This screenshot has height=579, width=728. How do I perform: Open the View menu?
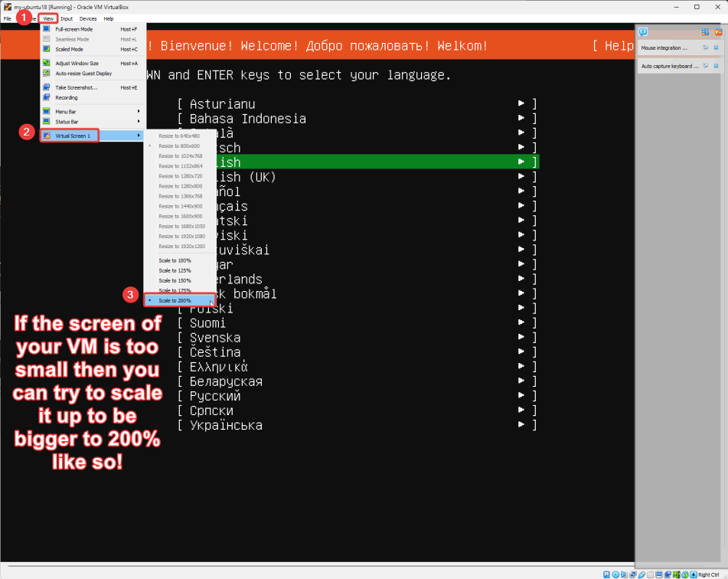click(48, 18)
